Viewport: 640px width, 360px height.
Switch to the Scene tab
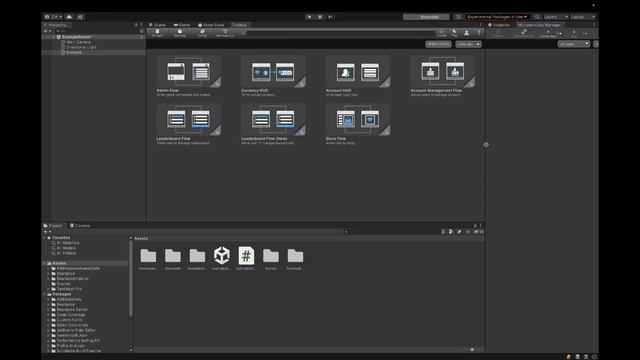pyautogui.click(x=158, y=25)
